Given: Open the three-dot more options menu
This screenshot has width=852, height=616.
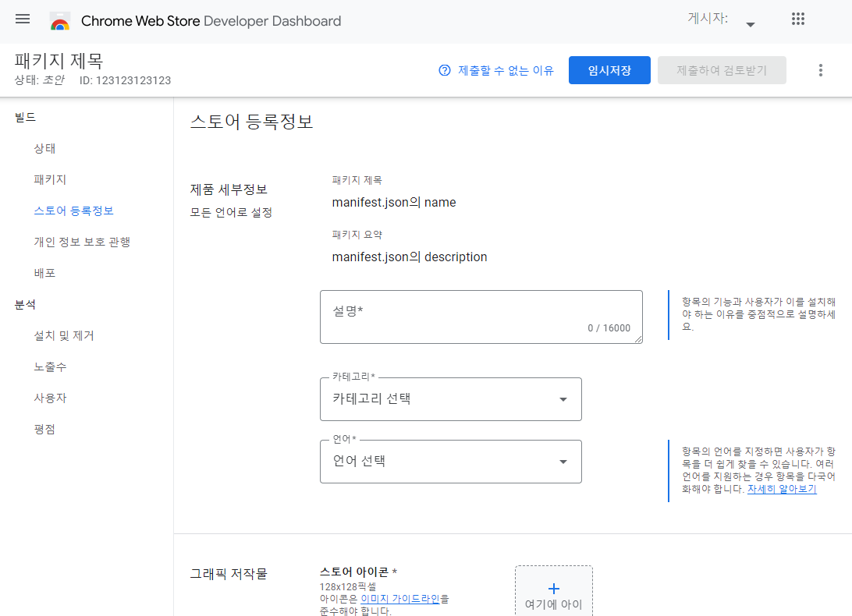Looking at the screenshot, I should pyautogui.click(x=821, y=70).
